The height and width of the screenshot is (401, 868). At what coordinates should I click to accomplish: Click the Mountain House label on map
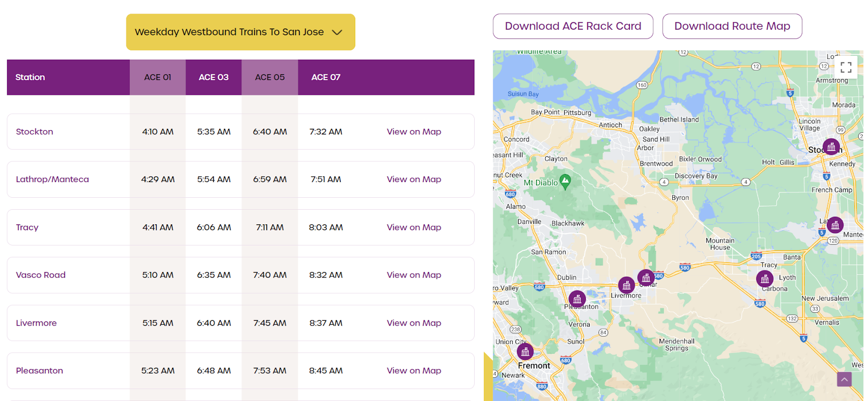pos(720,244)
